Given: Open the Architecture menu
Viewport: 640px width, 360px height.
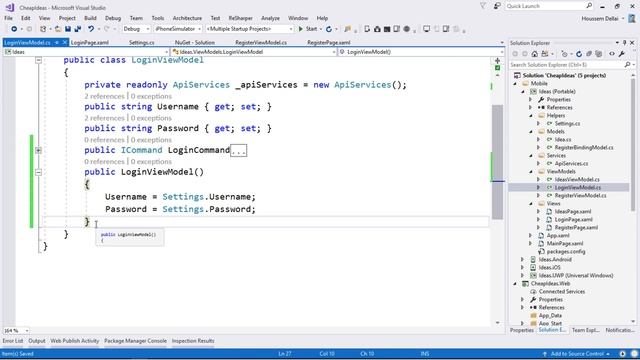Looking at the screenshot, I should [x=187, y=18].
